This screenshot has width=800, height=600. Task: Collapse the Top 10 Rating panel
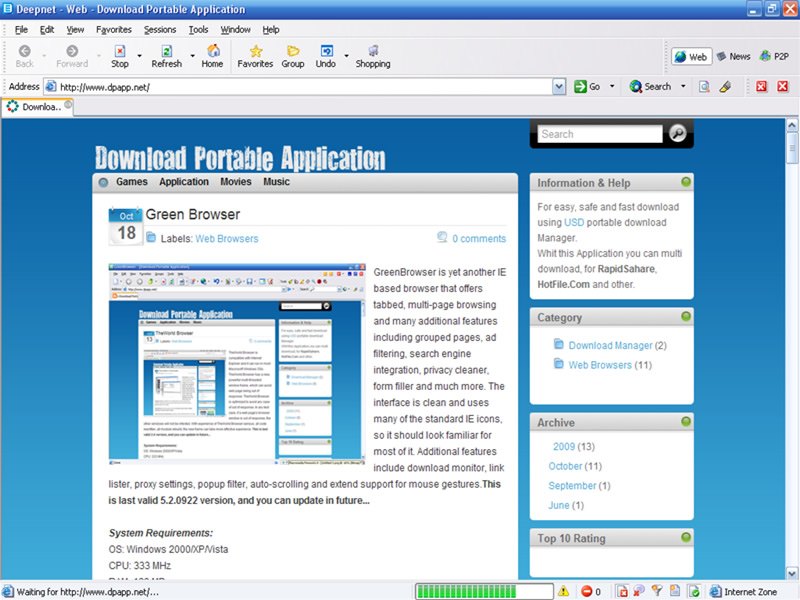click(x=686, y=537)
